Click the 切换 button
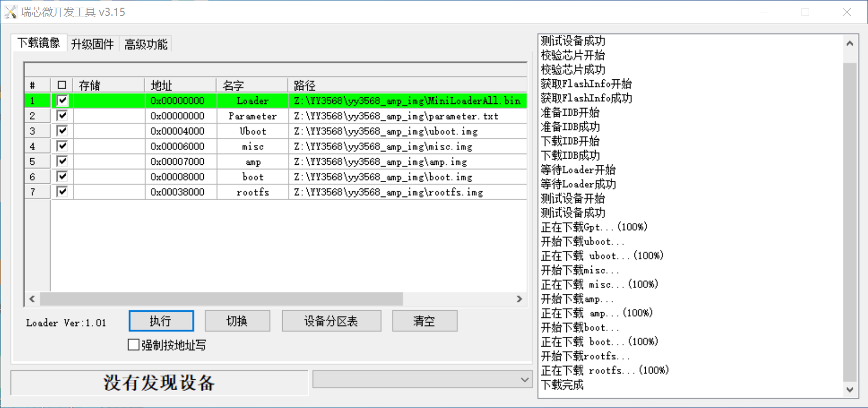Viewport: 868px width, 408px height. (237, 321)
